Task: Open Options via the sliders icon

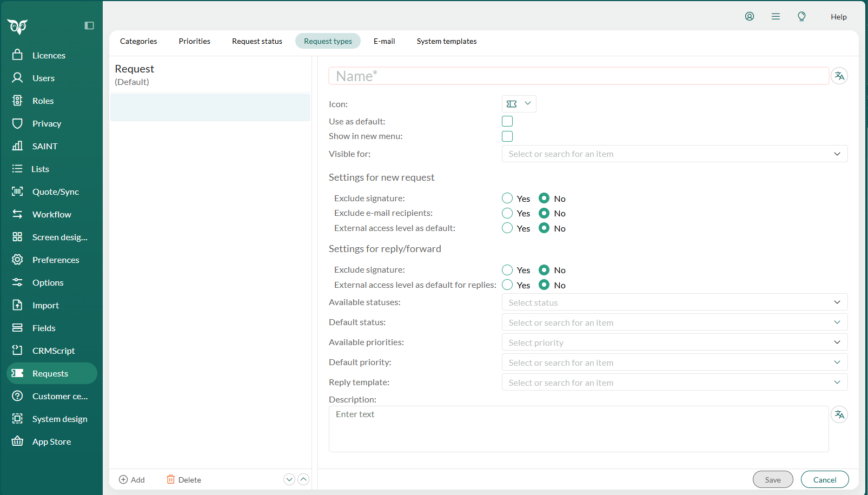Action: coord(17,282)
